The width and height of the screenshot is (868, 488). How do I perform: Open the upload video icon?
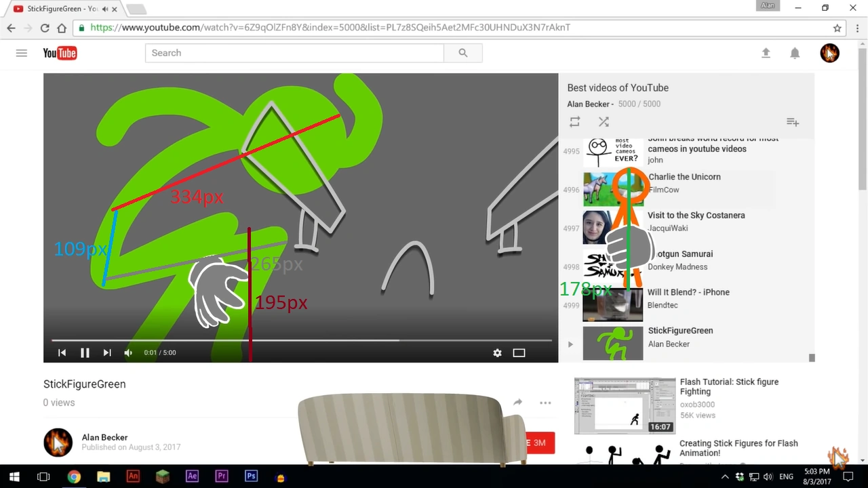click(766, 53)
